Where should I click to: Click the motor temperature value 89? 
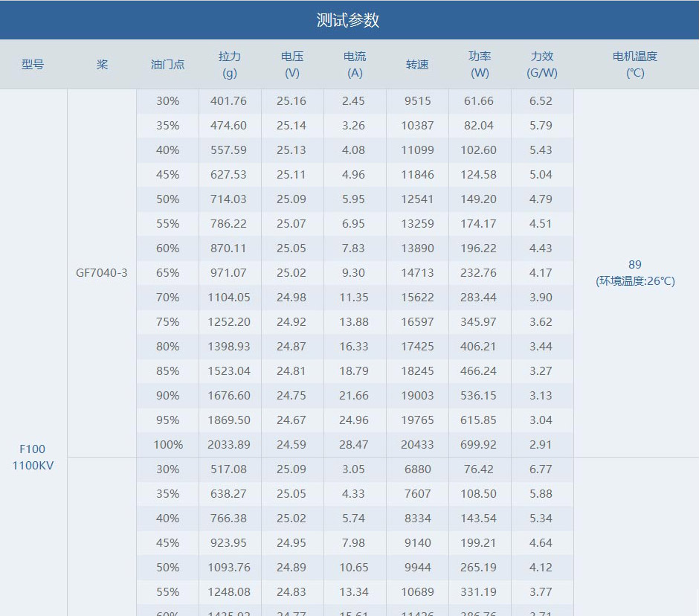click(x=635, y=265)
